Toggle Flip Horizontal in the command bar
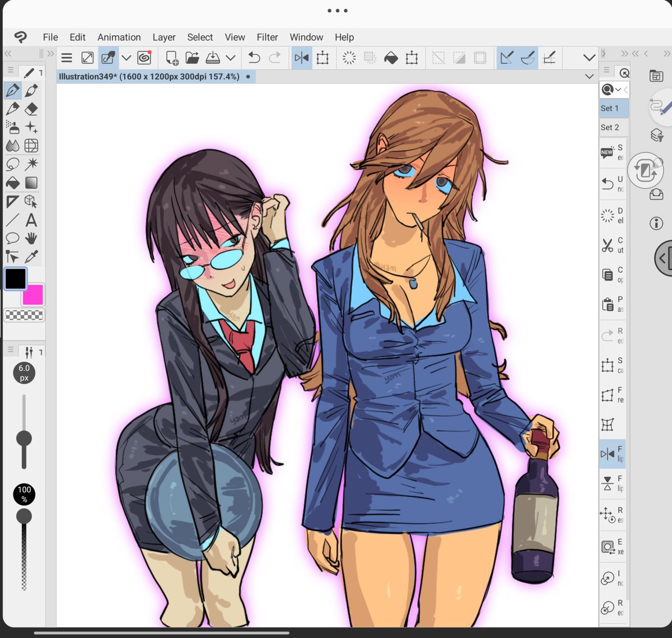Viewport: 672px width, 638px height. coord(302,58)
